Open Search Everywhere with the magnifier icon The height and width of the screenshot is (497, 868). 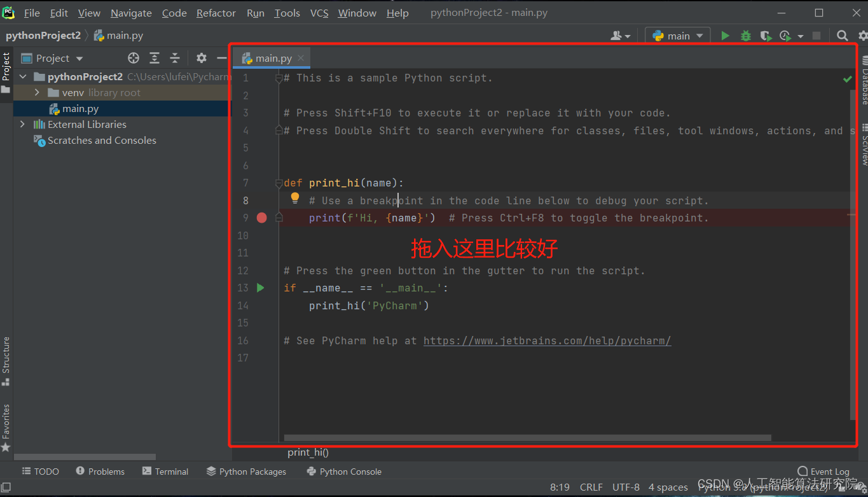click(843, 36)
